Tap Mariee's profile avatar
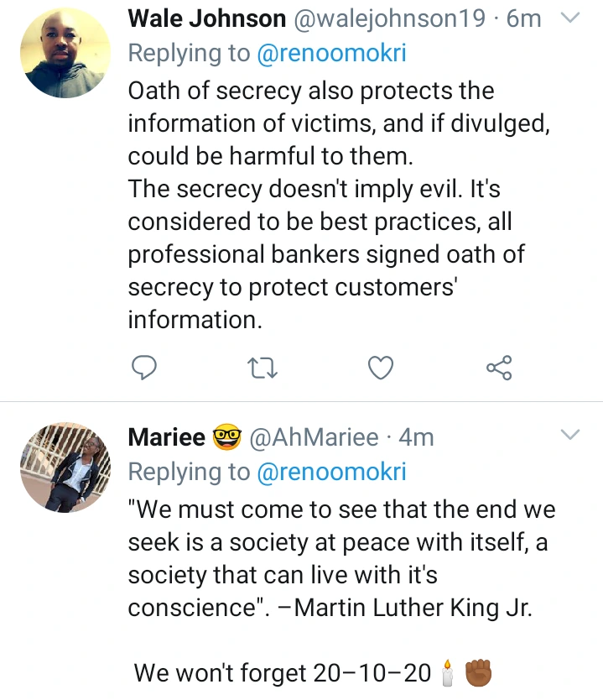This screenshot has width=603, height=700. (65, 468)
